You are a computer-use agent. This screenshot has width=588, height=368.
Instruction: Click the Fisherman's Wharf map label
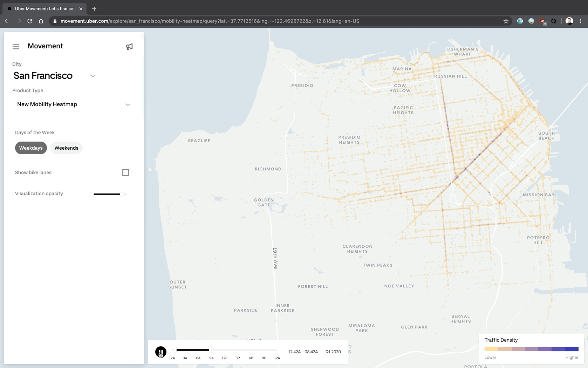pyautogui.click(x=463, y=52)
